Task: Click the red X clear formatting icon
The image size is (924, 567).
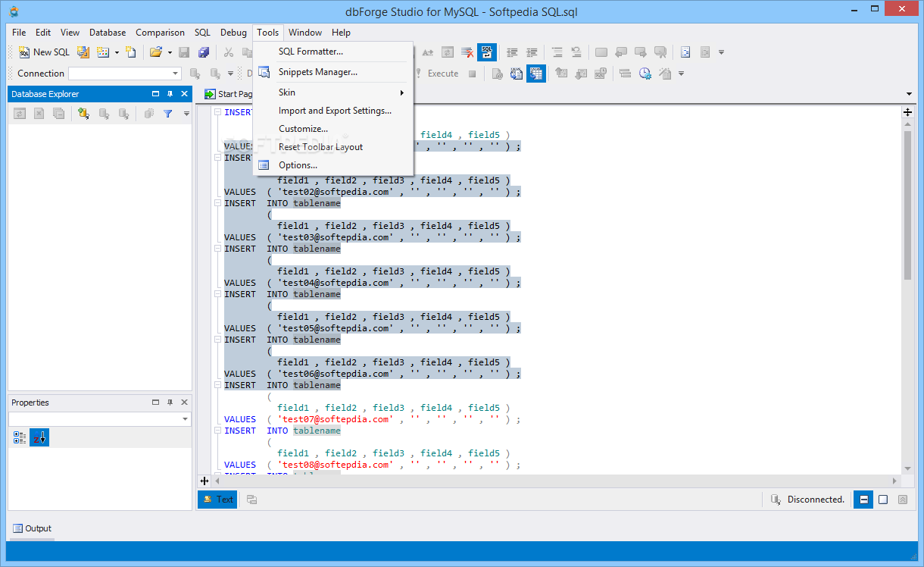Action: [x=468, y=52]
